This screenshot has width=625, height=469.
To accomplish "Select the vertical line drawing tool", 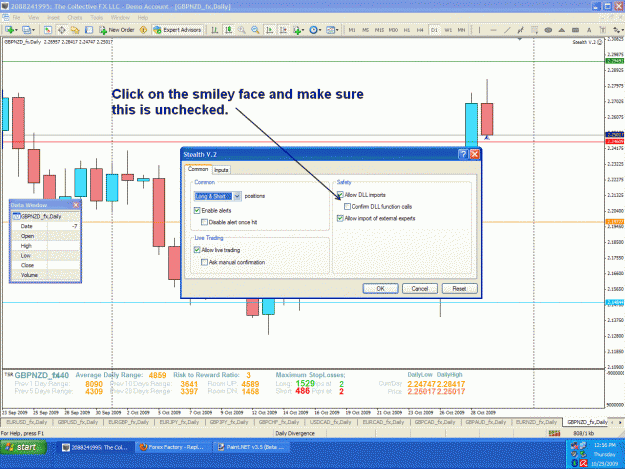I will coord(479,30).
